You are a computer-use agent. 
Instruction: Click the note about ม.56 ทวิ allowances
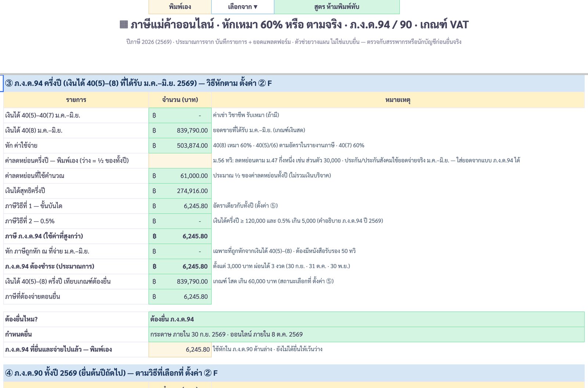coord(366,160)
